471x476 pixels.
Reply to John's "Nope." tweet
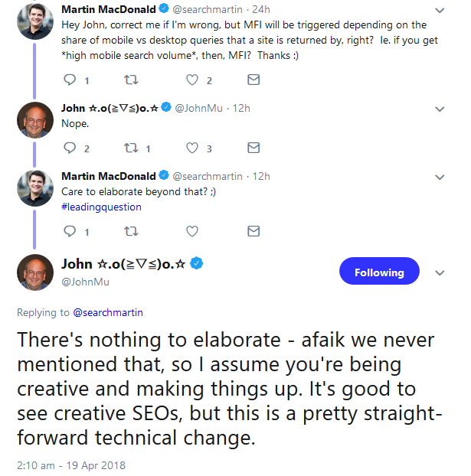click(69, 148)
